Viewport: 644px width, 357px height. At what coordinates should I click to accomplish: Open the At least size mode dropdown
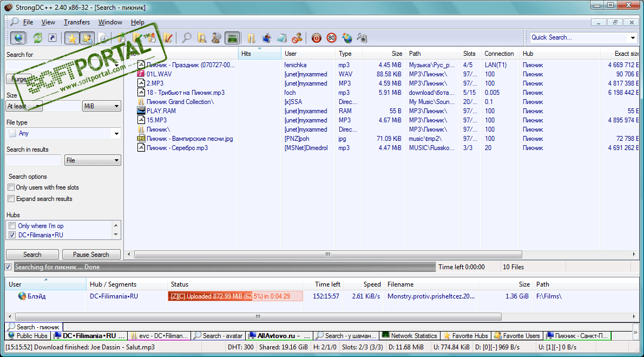tap(24, 106)
